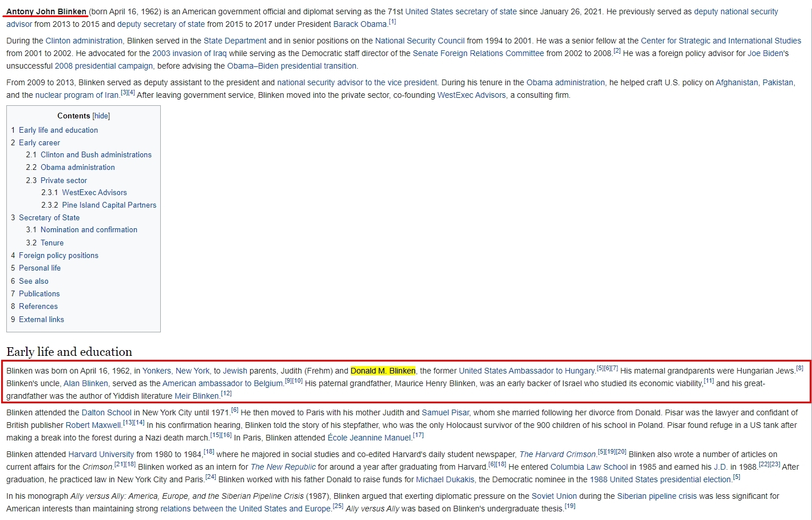Open American ambassador to Belgium link
812x520 pixels.
223,383
